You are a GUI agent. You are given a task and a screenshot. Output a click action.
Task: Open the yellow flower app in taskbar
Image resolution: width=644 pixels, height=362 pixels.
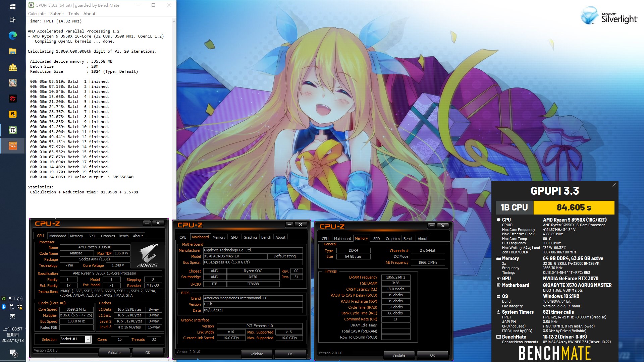pos(12,67)
